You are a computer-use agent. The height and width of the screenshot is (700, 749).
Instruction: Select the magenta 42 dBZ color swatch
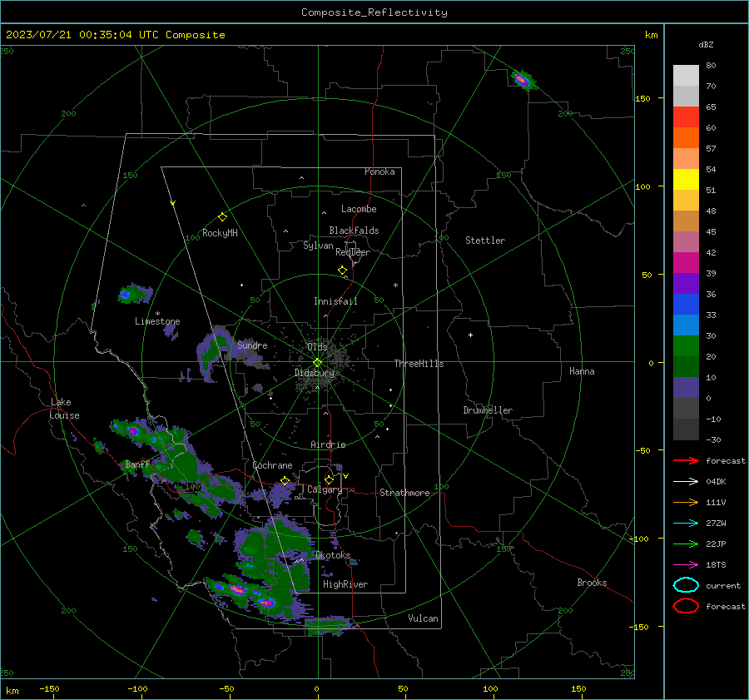click(x=686, y=263)
